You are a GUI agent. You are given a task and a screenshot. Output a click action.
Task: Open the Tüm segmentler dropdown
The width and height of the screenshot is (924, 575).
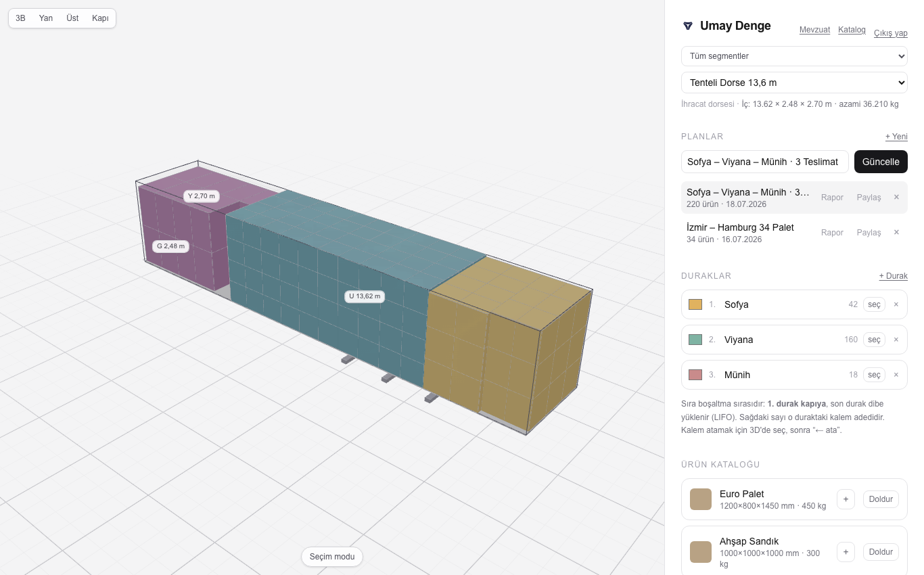coord(794,56)
